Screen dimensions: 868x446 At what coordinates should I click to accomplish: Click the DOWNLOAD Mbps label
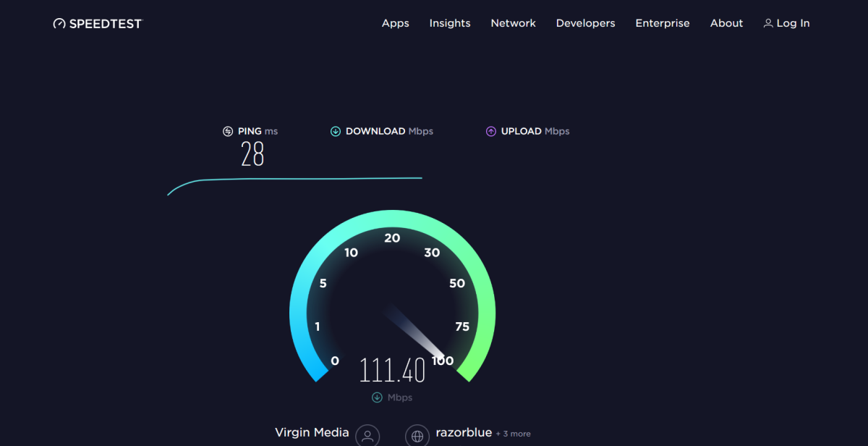(389, 131)
